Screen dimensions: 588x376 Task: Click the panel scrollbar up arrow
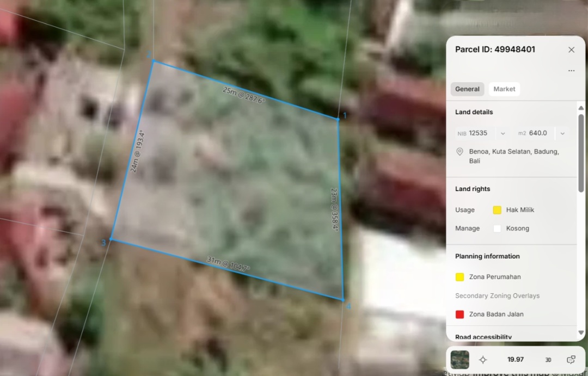pos(581,108)
